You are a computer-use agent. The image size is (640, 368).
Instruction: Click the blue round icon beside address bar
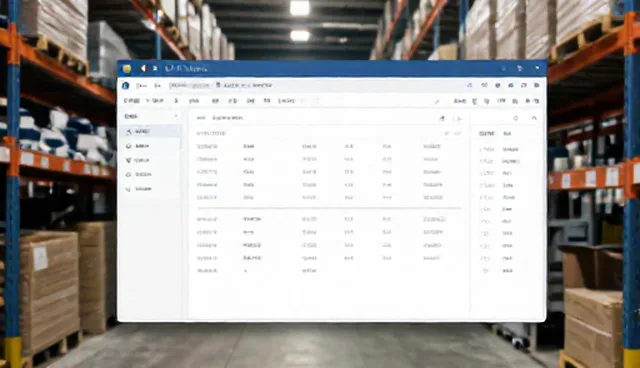pyautogui.click(x=126, y=85)
